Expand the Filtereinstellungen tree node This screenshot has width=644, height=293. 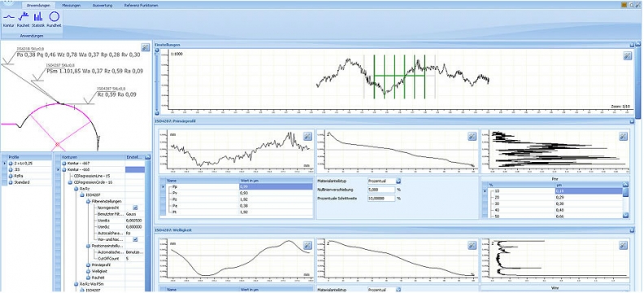point(88,201)
